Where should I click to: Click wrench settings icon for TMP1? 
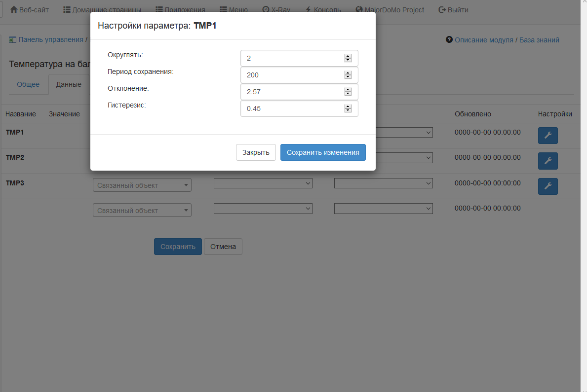coord(548,136)
